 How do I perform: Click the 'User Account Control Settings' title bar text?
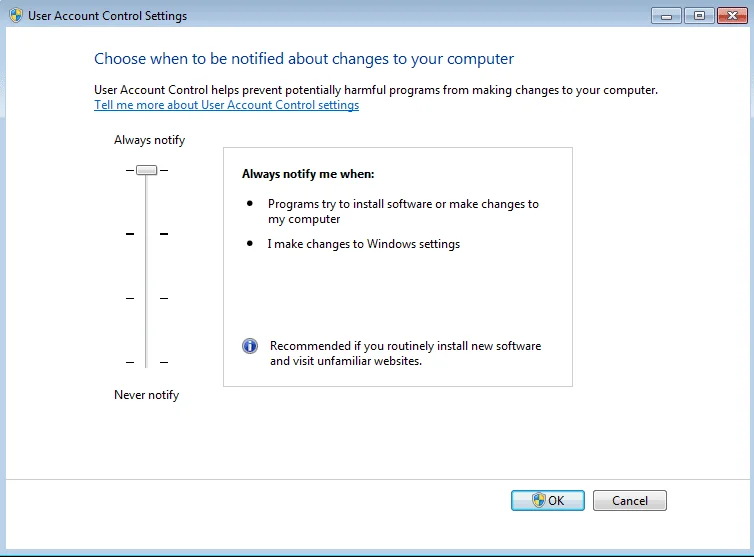coord(107,16)
